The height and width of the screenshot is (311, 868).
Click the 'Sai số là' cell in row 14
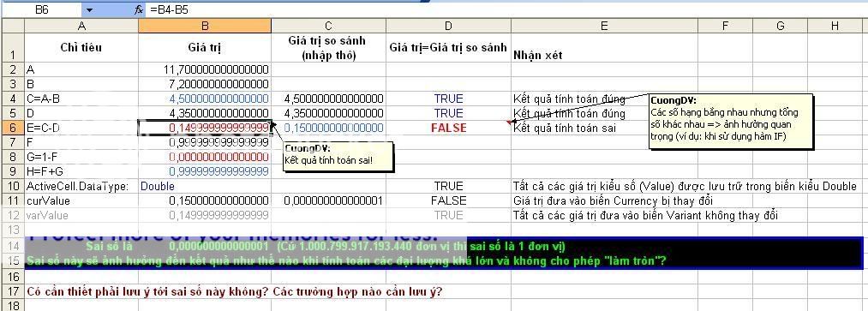pyautogui.click(x=81, y=246)
